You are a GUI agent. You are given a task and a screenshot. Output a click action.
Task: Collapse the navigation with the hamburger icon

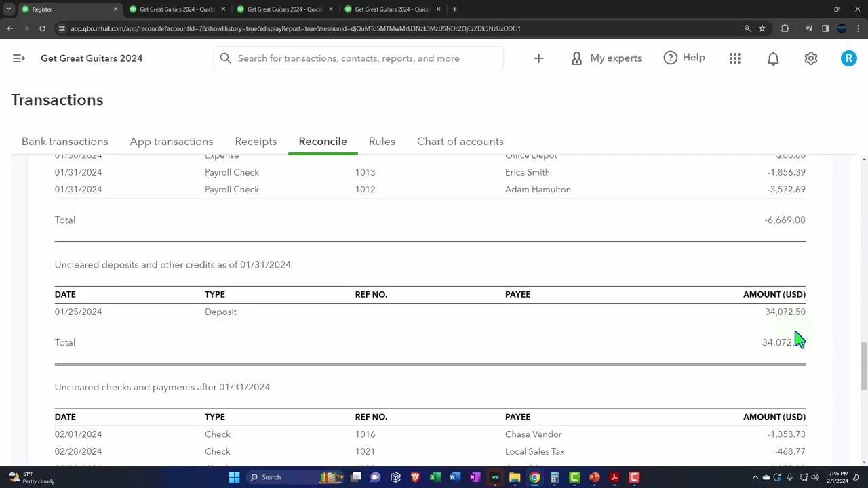point(18,58)
